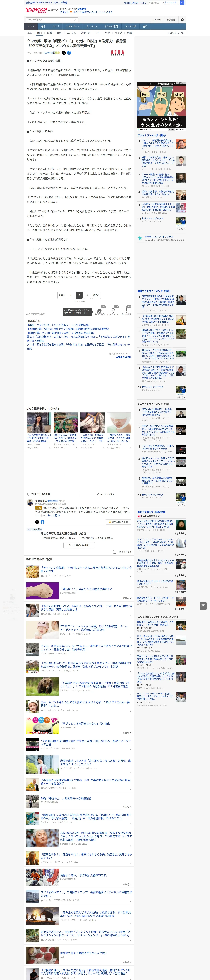
Task: Select ライブ tab in main navigation
Action: tap(56, 27)
